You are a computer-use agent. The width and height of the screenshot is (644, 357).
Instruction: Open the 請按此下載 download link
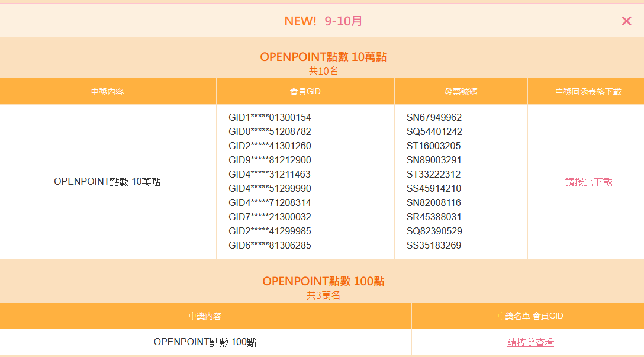coord(588,182)
